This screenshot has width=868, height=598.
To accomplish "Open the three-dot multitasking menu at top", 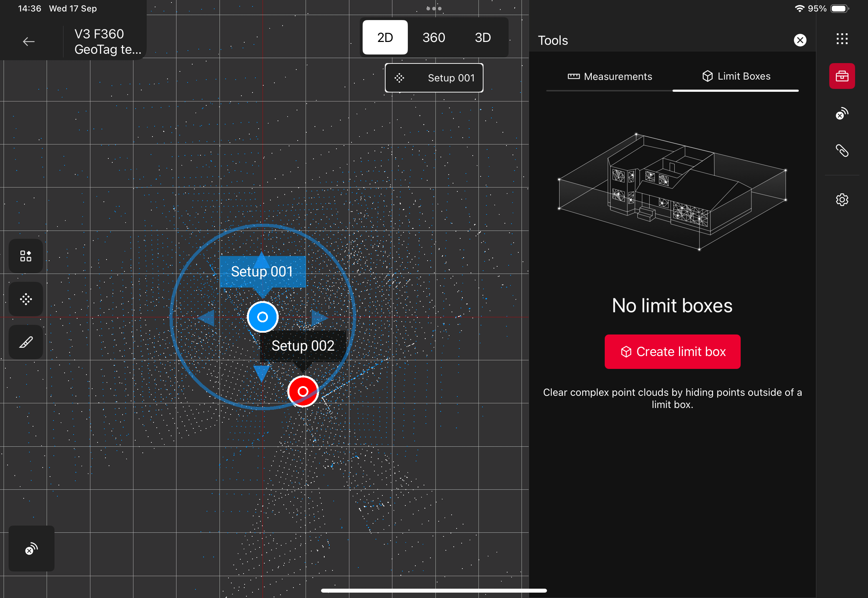I will point(434,8).
